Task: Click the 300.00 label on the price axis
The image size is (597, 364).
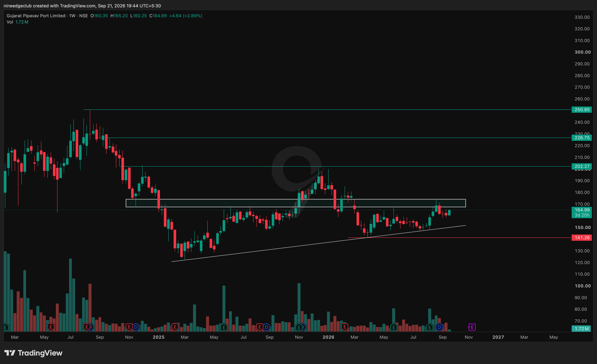Action: (x=582, y=52)
